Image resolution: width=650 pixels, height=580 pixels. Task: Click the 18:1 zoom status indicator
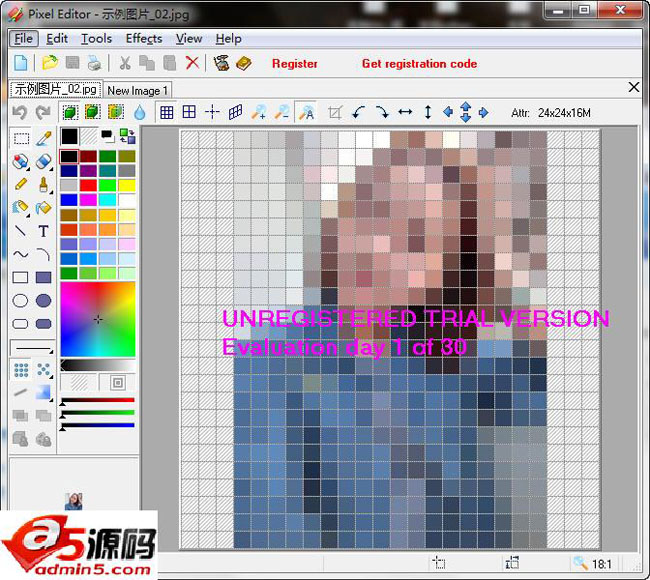593,563
